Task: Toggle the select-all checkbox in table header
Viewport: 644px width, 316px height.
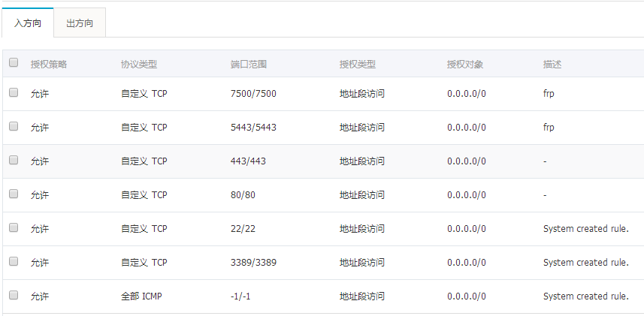Action: [14, 63]
